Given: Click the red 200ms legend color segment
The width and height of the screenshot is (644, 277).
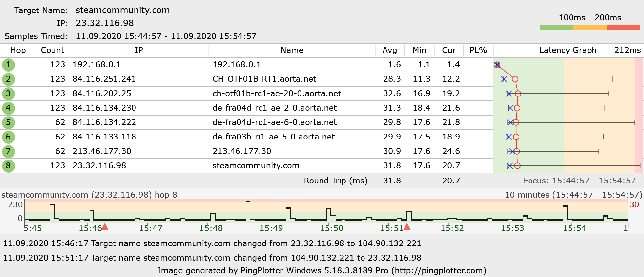Looking at the screenshot, I should point(623,28).
